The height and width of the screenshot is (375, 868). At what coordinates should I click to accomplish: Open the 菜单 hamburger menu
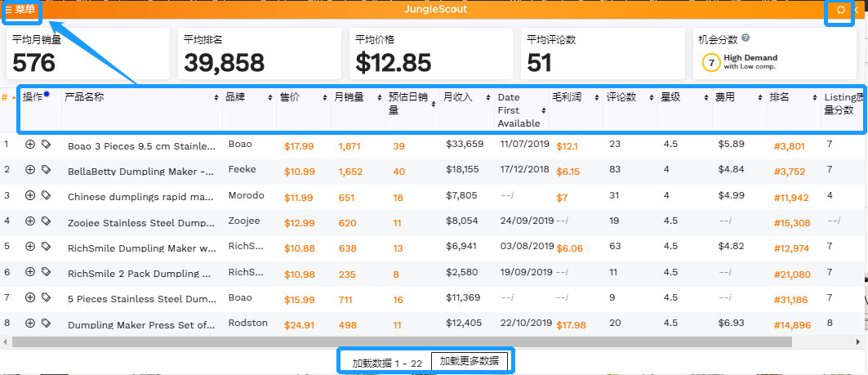20,10
